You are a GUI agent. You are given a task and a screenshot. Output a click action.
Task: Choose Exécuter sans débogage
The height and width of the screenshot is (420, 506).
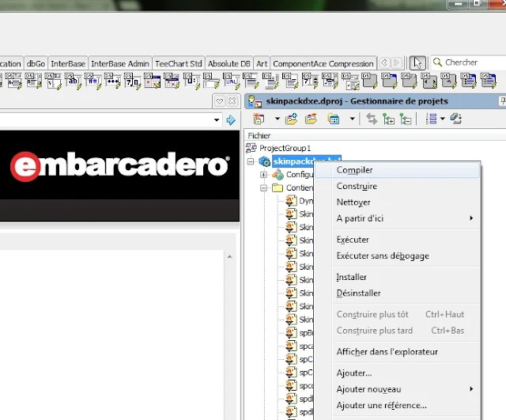[x=397, y=256]
